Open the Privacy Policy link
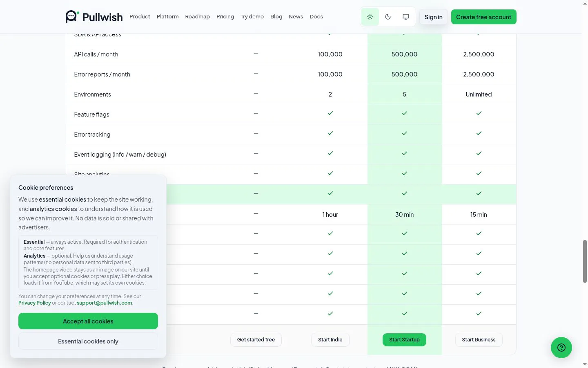The height and width of the screenshot is (368, 588). (x=35, y=303)
